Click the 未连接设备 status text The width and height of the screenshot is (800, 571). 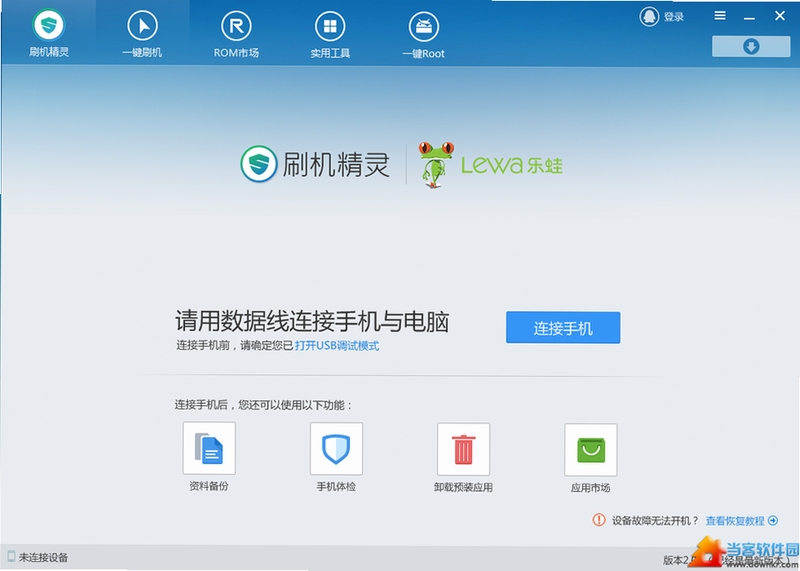(x=43, y=558)
